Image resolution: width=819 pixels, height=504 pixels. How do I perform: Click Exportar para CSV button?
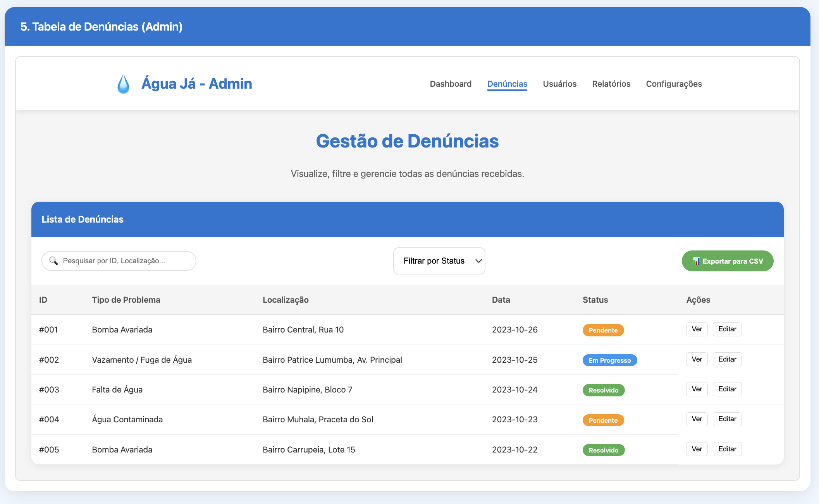point(728,261)
